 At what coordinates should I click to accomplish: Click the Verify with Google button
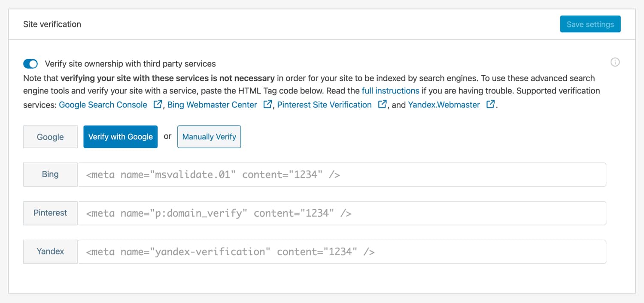(x=120, y=137)
